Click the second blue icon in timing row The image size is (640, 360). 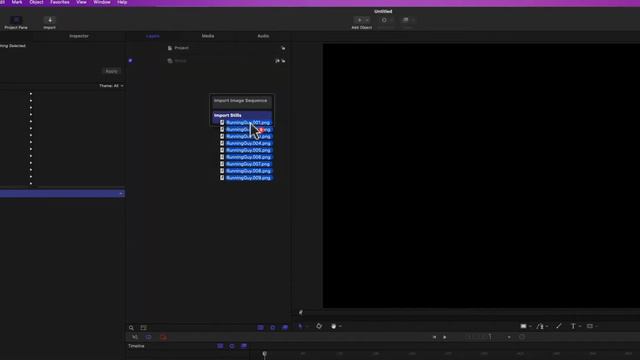pos(149,337)
